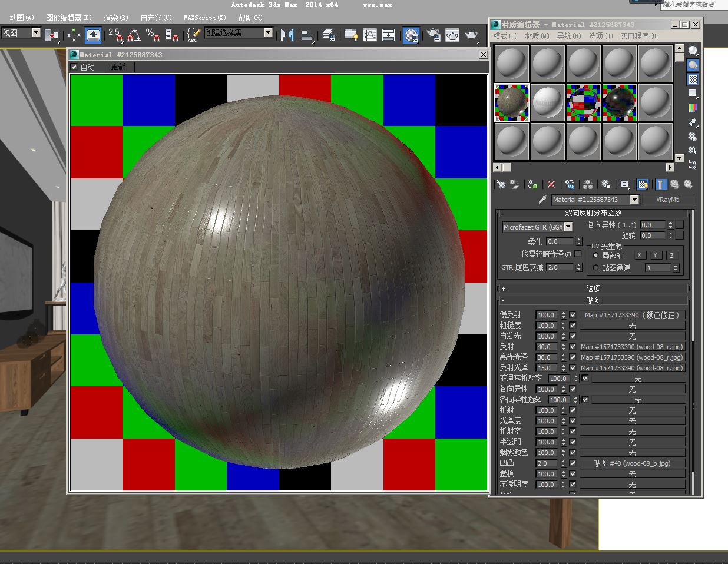
Task: Click the red X reset material icon
Action: [551, 185]
